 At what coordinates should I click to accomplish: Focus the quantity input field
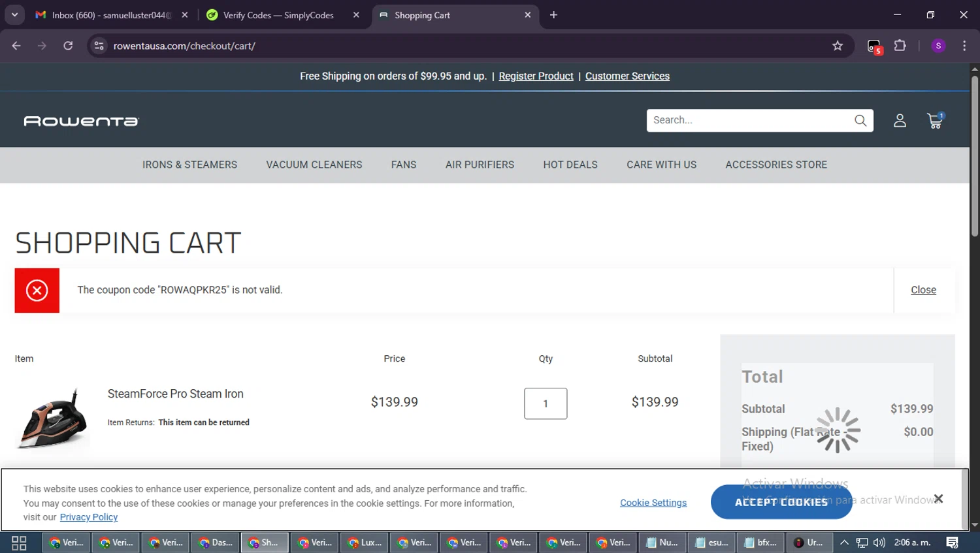pyautogui.click(x=546, y=403)
